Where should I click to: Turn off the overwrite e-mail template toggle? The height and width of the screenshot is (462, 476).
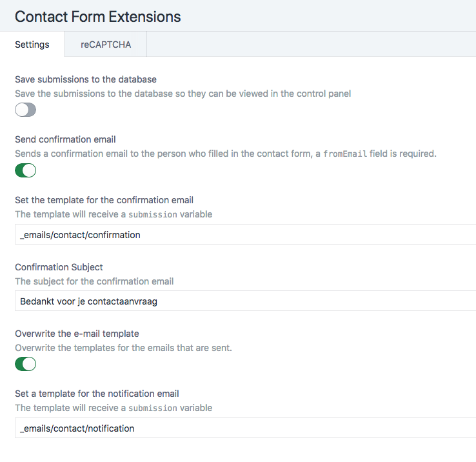(26, 364)
